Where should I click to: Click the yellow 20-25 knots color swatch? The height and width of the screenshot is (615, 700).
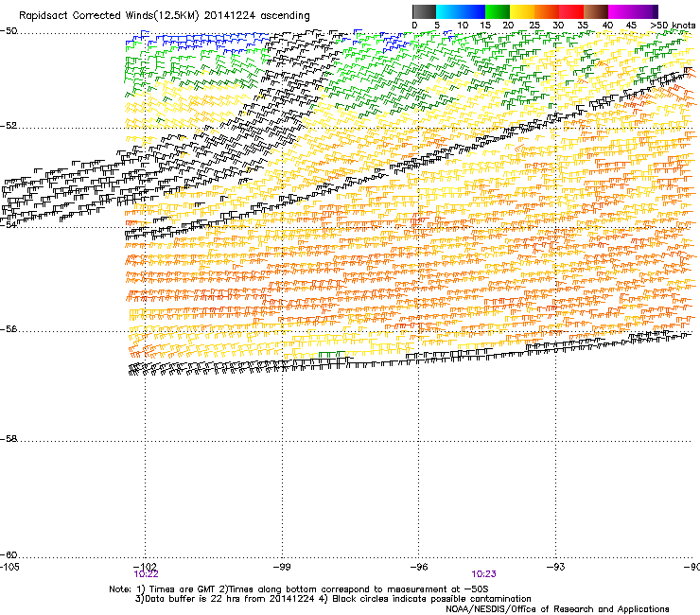coord(522,11)
